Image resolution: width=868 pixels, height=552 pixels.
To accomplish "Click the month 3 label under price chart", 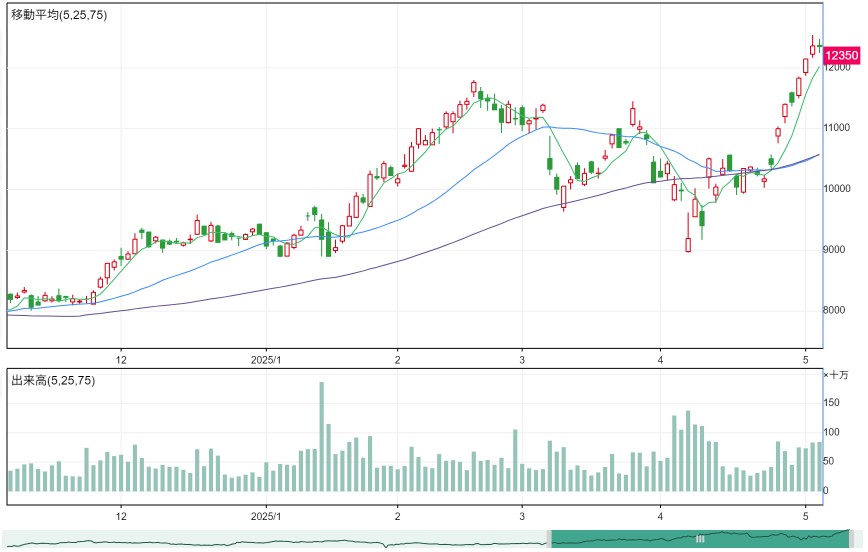I will (522, 360).
